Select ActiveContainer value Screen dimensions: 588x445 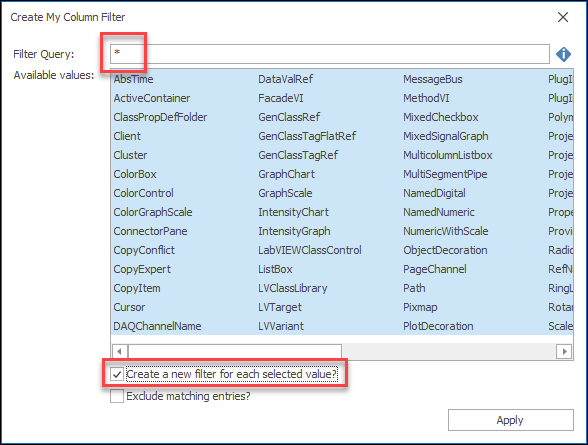(x=152, y=98)
